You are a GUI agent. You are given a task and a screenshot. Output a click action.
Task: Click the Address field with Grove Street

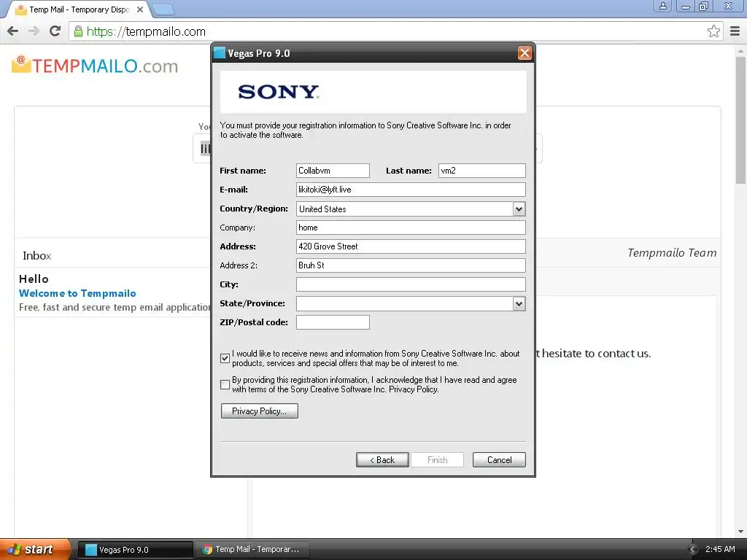coord(411,246)
